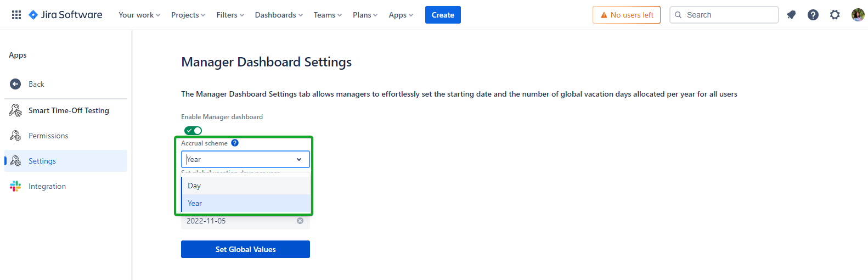Disable the Manager dashboard toggle
The width and height of the screenshot is (868, 280).
(193, 130)
